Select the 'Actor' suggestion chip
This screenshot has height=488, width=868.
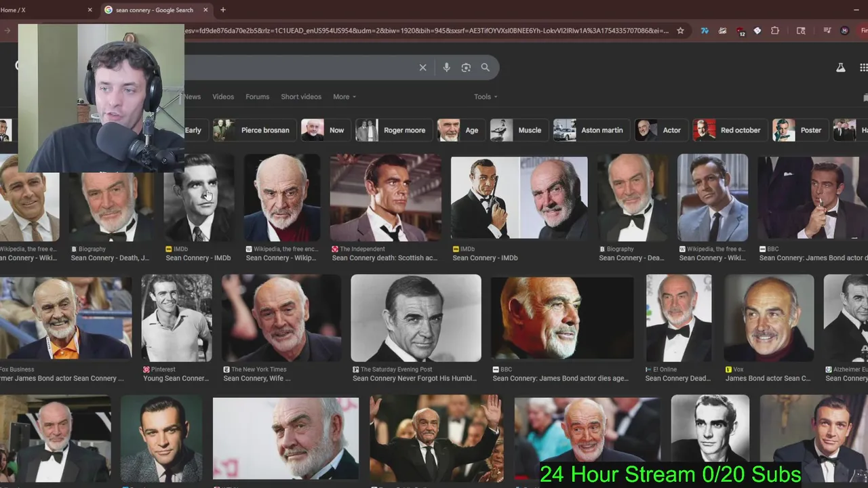click(660, 130)
